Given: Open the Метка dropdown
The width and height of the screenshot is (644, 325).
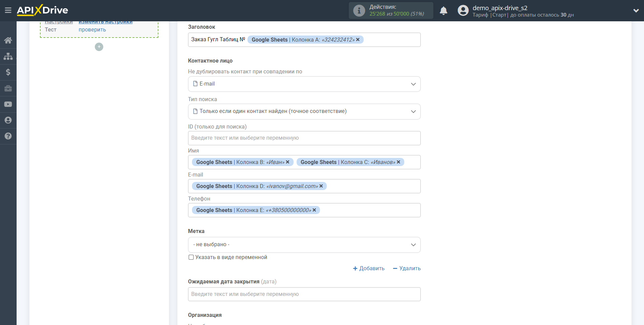Looking at the screenshot, I should pyautogui.click(x=304, y=245).
